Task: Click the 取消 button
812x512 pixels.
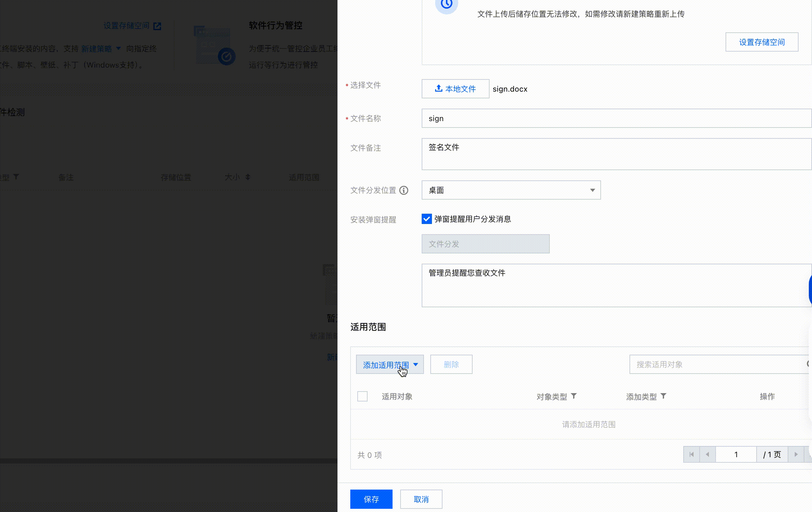Action: point(421,499)
